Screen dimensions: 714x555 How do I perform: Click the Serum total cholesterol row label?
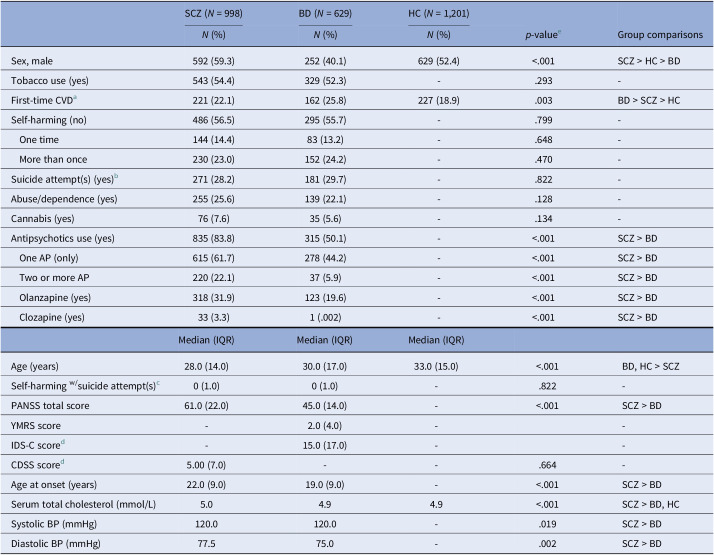pyautogui.click(x=83, y=504)
